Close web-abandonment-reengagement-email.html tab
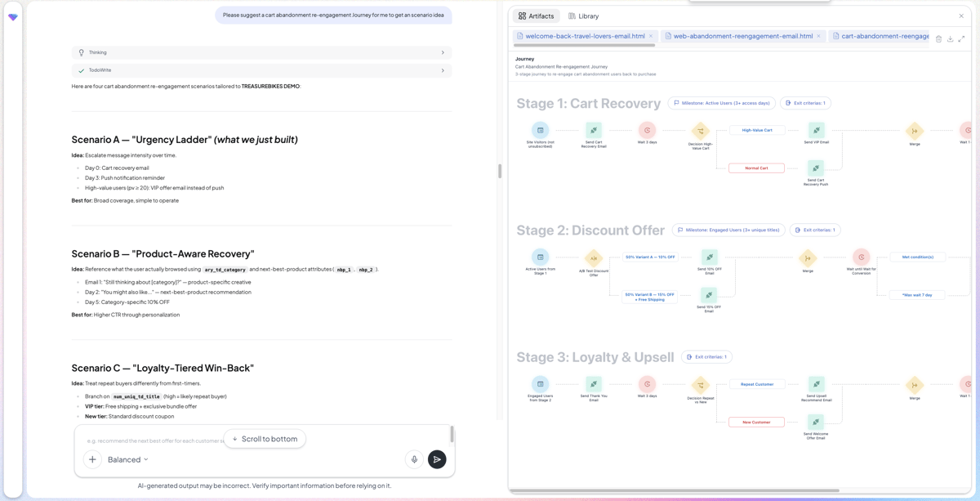This screenshot has height=501, width=980. pyautogui.click(x=818, y=36)
